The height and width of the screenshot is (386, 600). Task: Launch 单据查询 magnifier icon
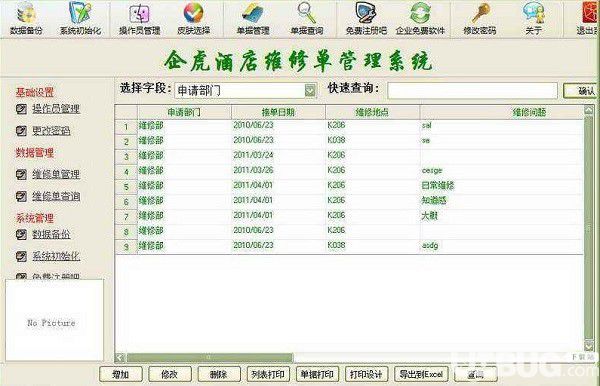[307, 18]
